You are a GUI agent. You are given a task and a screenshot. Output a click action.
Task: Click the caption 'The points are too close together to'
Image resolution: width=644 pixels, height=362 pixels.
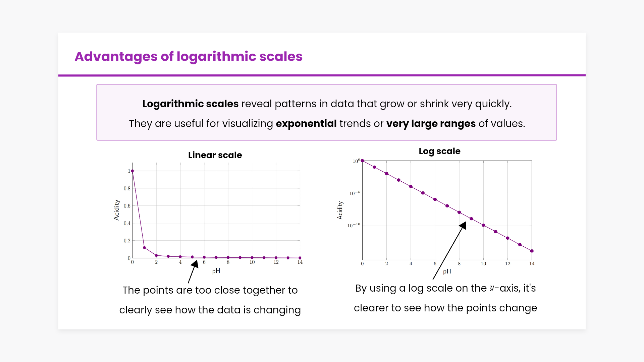210,290
